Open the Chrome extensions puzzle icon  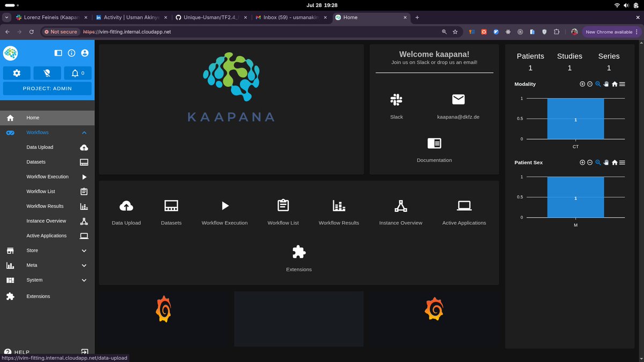(557, 32)
